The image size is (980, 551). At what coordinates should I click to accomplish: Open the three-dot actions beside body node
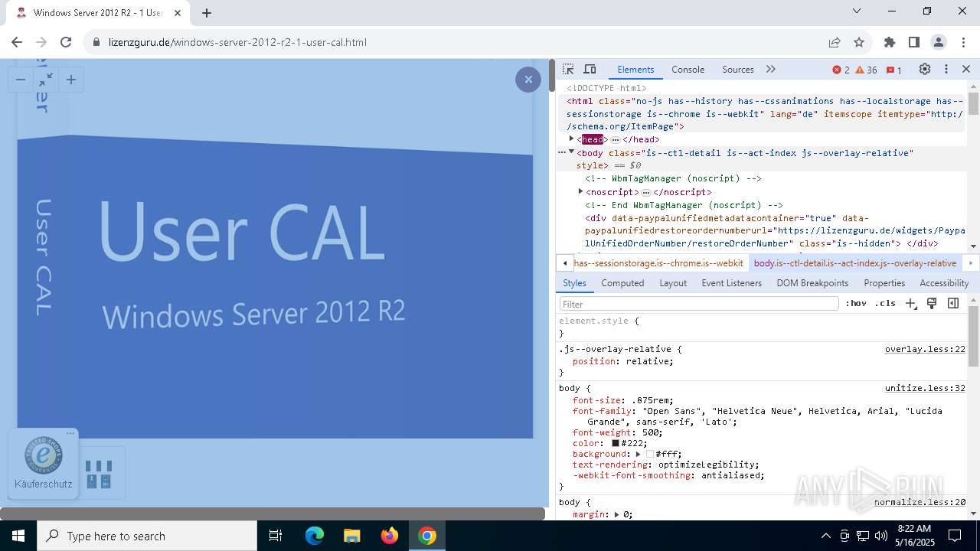(x=562, y=152)
